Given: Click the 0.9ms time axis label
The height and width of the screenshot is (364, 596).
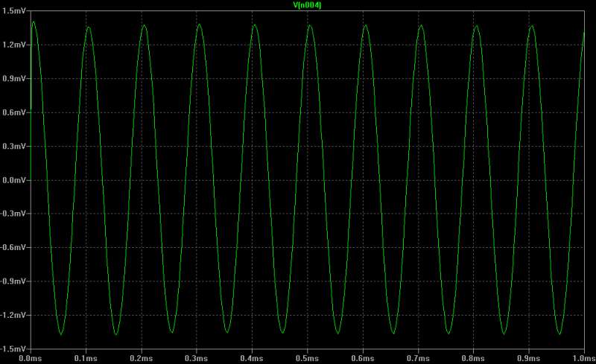Looking at the screenshot, I should (529, 358).
